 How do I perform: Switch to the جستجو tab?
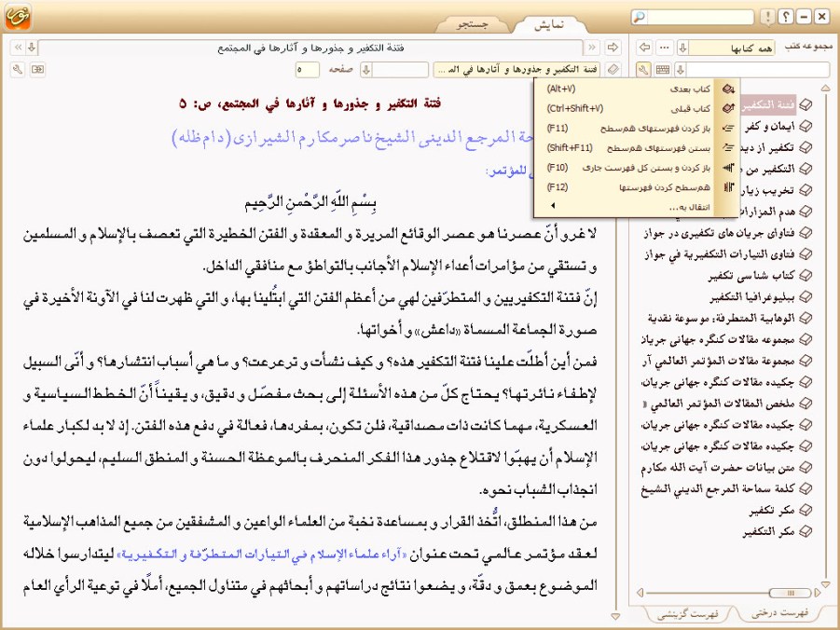click(473, 24)
